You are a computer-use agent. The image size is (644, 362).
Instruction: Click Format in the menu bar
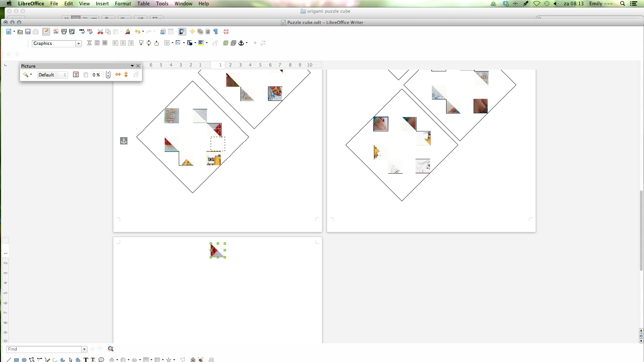click(x=123, y=4)
